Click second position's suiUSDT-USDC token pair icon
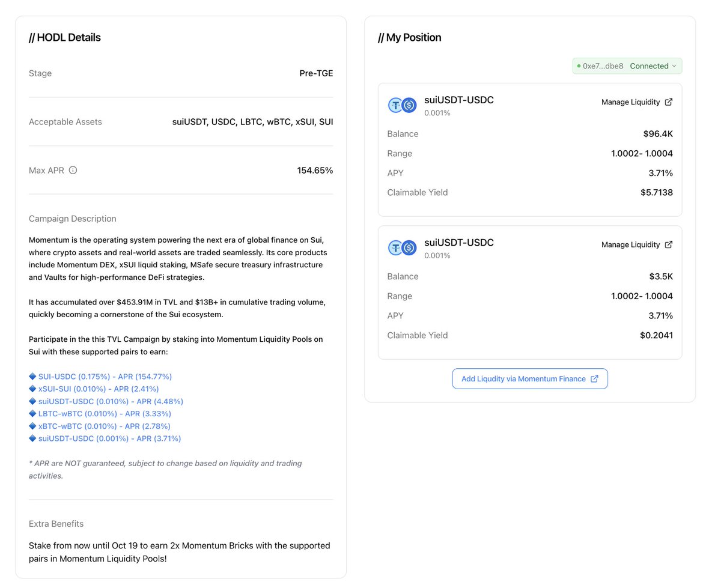 (x=403, y=247)
